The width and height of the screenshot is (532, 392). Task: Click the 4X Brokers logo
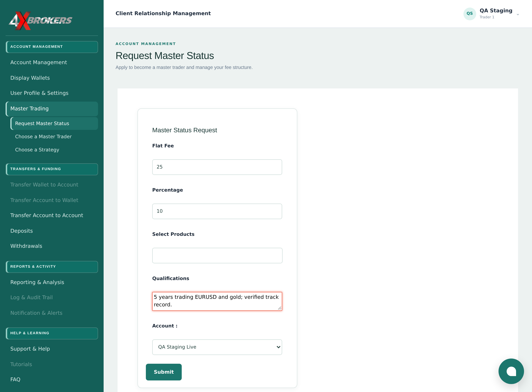(40, 21)
